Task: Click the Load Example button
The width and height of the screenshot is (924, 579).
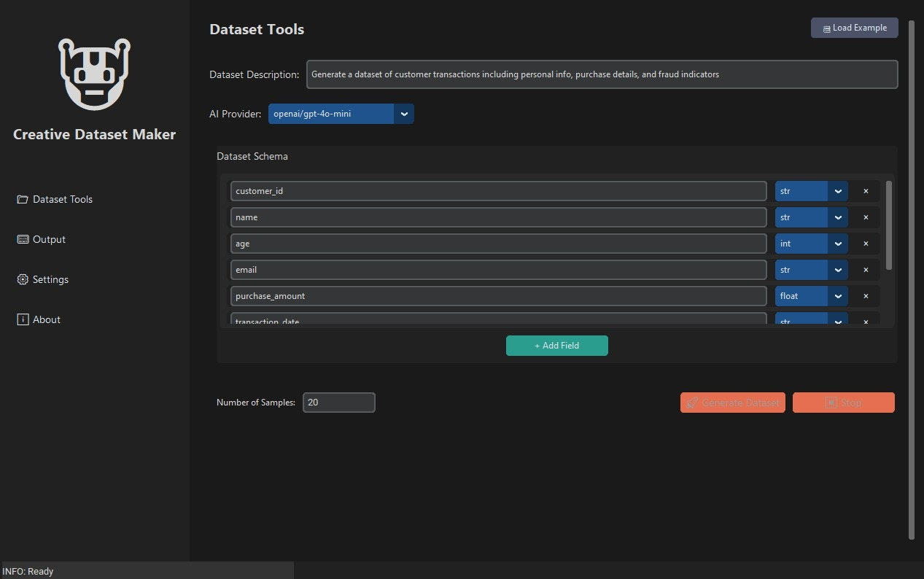Action: [x=854, y=28]
